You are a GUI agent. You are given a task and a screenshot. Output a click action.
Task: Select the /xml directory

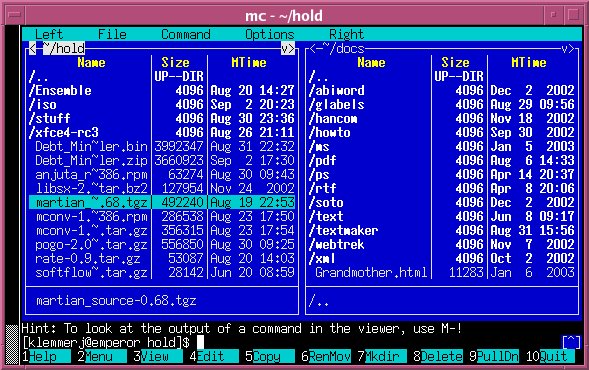[x=442, y=258]
